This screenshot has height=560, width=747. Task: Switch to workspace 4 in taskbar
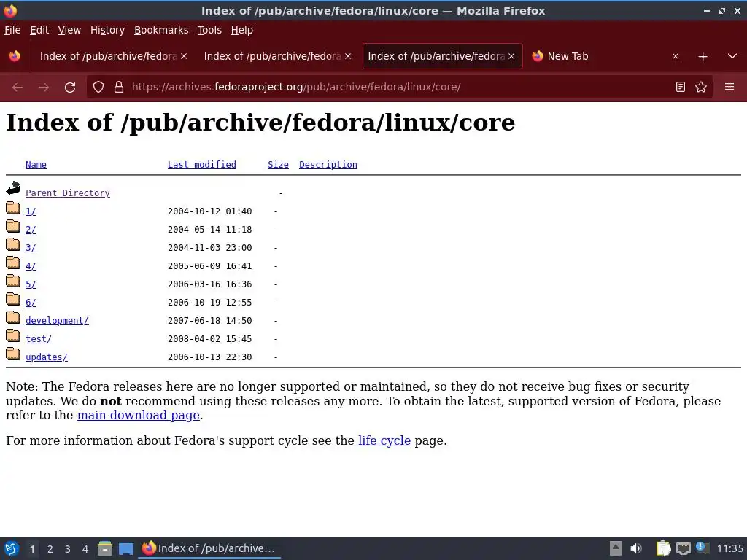pyautogui.click(x=85, y=549)
